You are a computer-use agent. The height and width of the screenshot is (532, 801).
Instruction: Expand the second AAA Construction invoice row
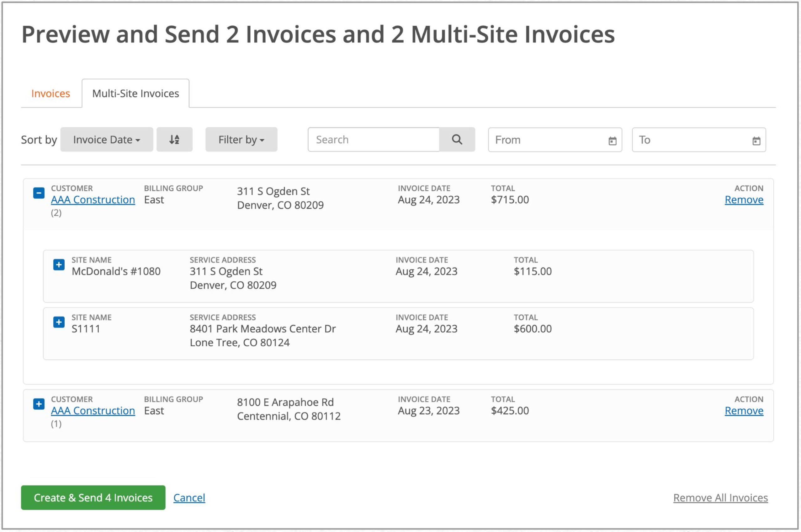(x=39, y=404)
